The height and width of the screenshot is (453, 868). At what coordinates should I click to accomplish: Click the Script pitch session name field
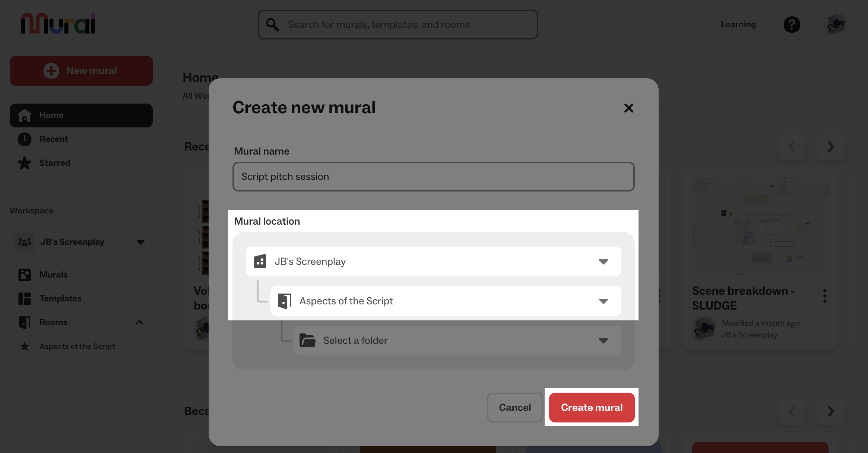point(433,176)
